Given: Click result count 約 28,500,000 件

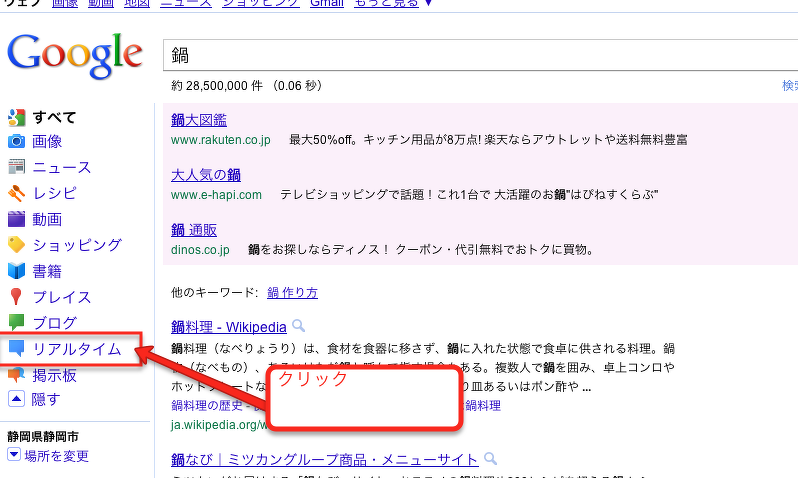Looking at the screenshot, I should [x=217, y=86].
